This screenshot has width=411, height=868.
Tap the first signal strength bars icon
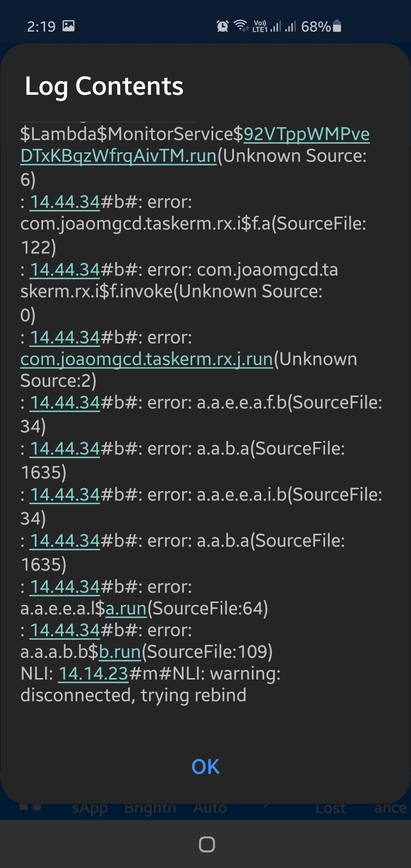[276, 26]
